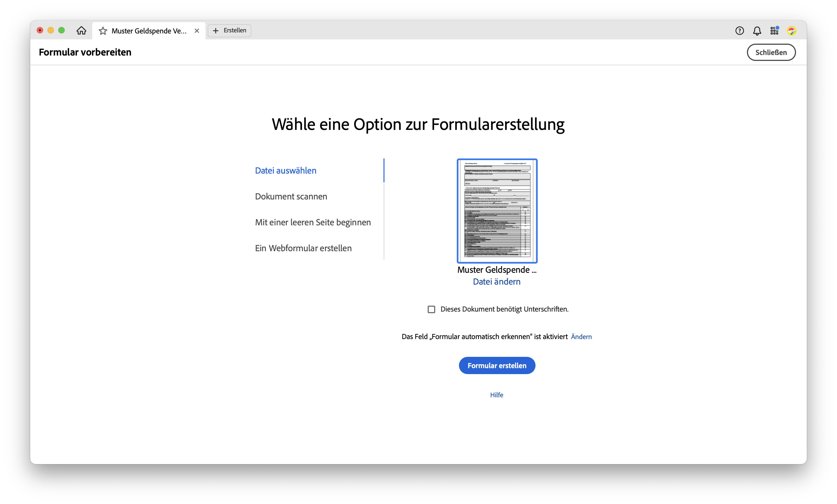
Task: Go to the Home icon
Action: 81,30
